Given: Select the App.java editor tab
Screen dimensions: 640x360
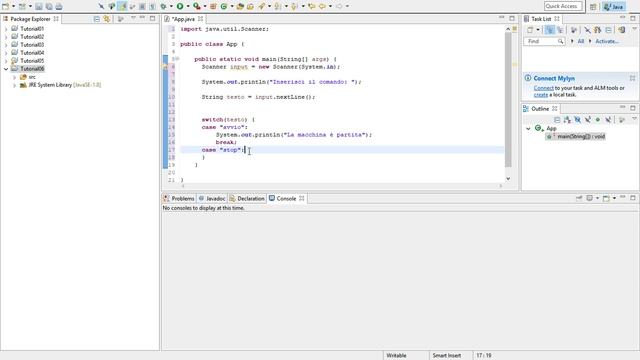Looking at the screenshot, I should (x=183, y=19).
